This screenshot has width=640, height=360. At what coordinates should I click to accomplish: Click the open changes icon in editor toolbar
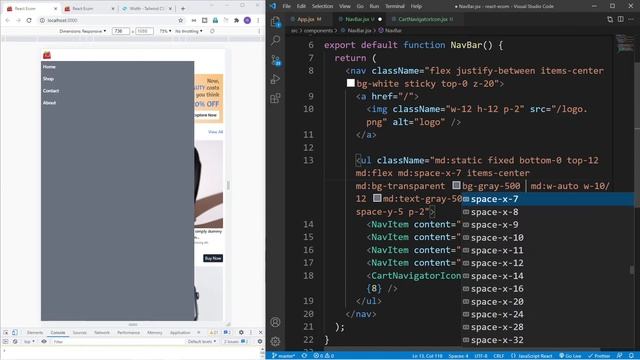(x=610, y=19)
